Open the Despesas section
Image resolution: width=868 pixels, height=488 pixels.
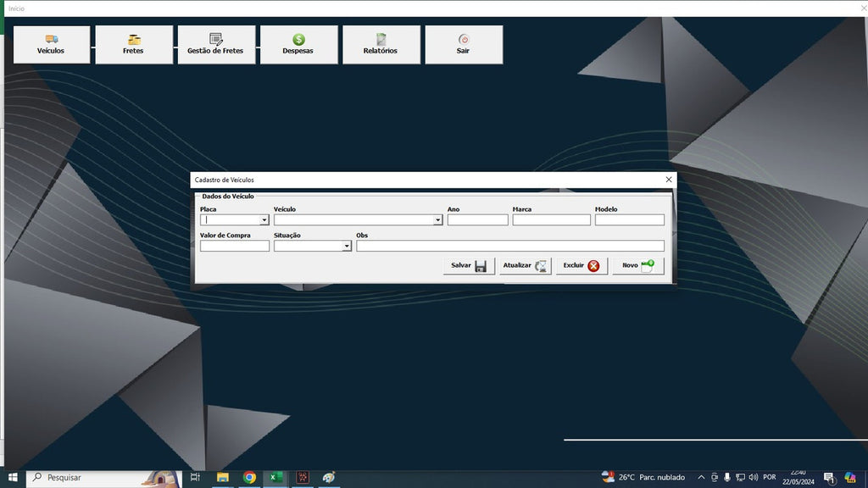[299, 44]
